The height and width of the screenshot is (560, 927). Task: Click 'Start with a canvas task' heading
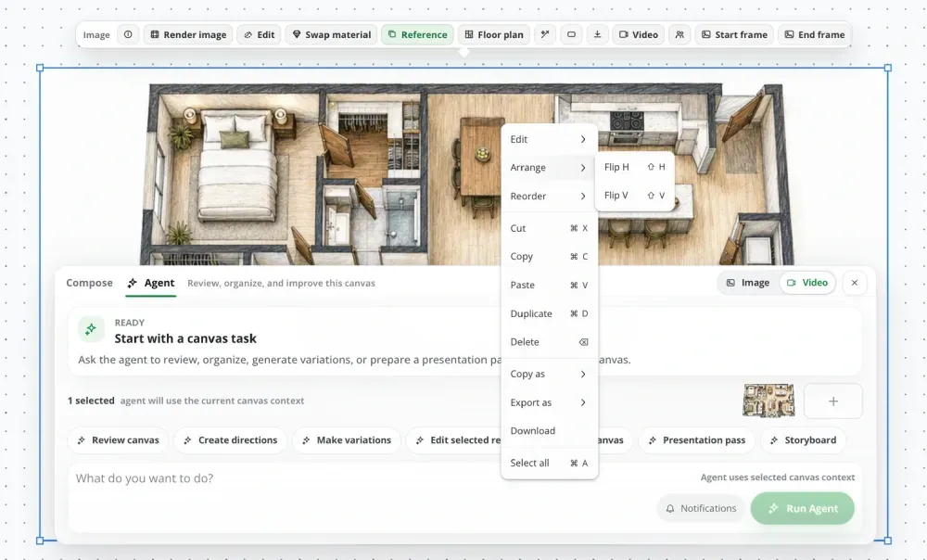[x=185, y=338]
